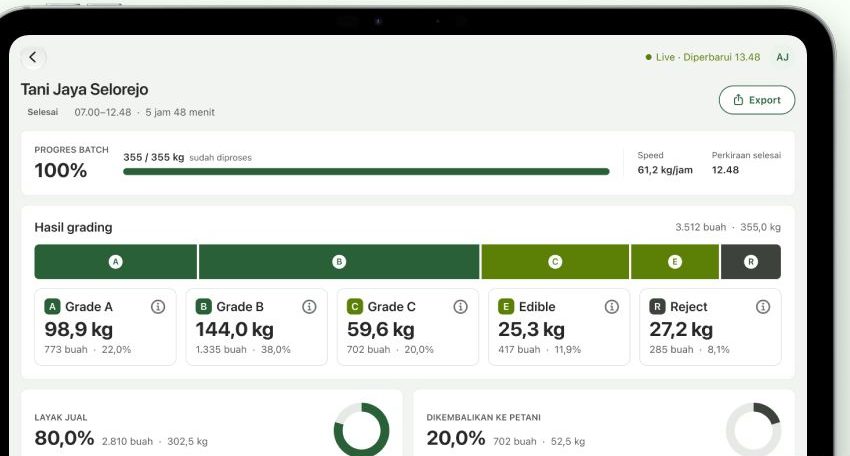The height and width of the screenshot is (456, 850).
Task: Open the AJ user avatar
Action: click(x=782, y=57)
